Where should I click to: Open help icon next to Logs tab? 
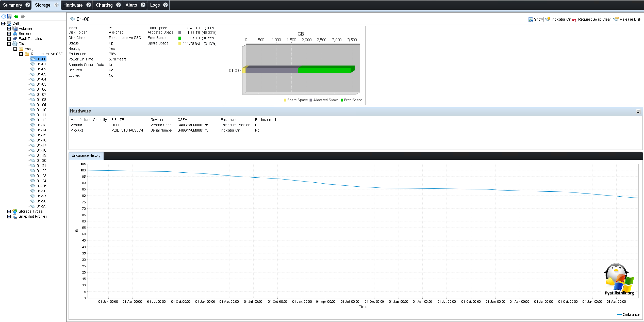tap(166, 5)
